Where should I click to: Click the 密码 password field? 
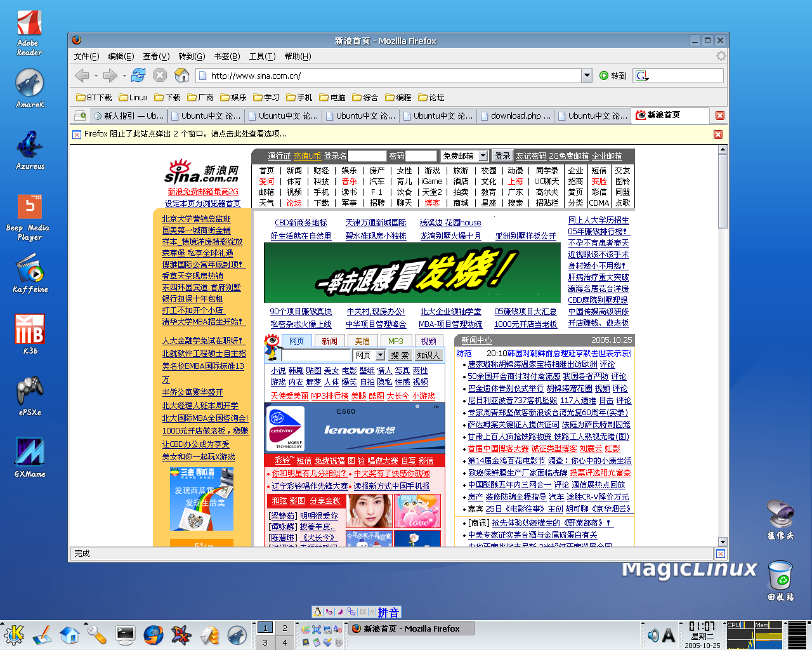[421, 156]
